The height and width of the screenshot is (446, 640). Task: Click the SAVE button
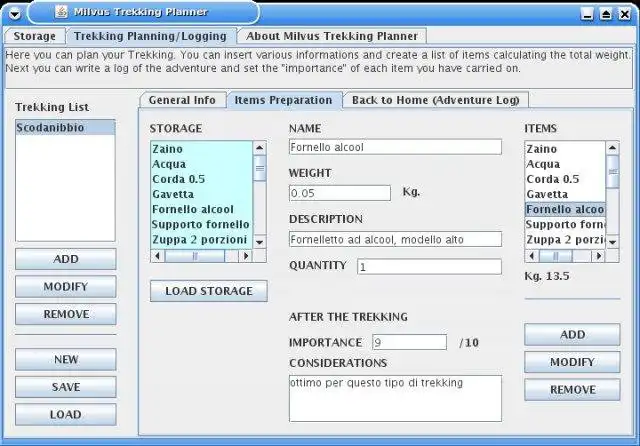(66, 387)
